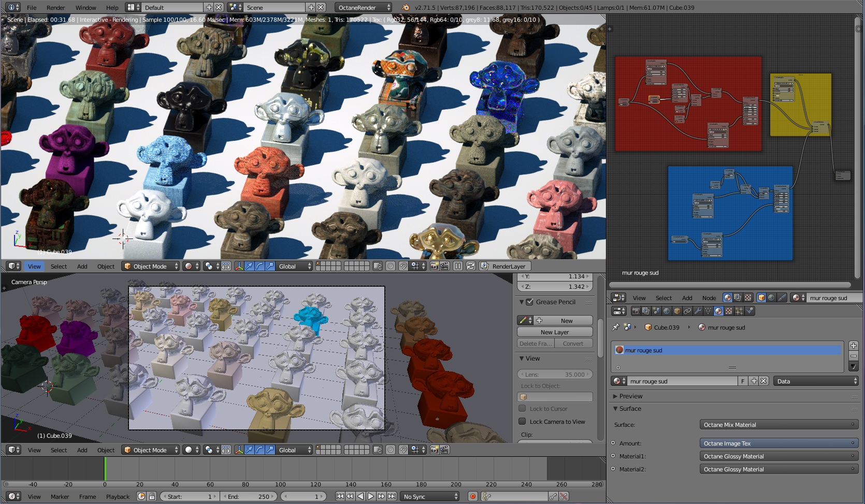The width and height of the screenshot is (865, 504).
Task: Unlink the mur rouge sud material
Action: pos(763,381)
